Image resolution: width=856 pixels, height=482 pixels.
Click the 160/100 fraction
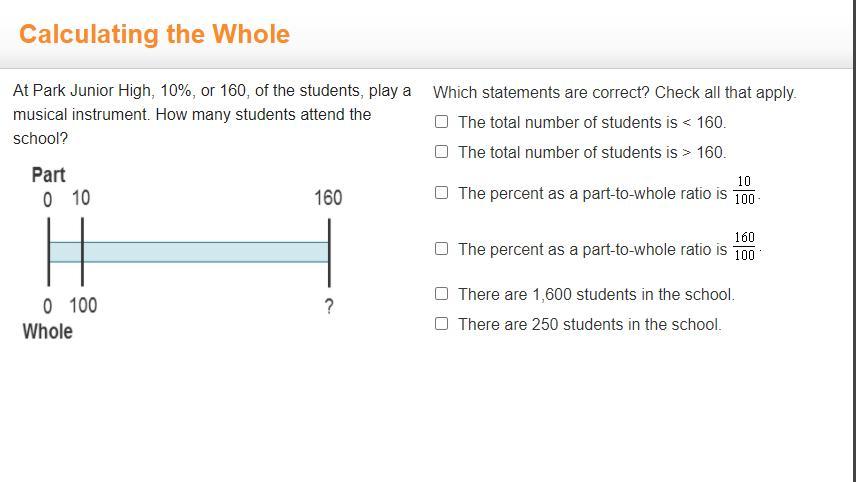pos(744,246)
